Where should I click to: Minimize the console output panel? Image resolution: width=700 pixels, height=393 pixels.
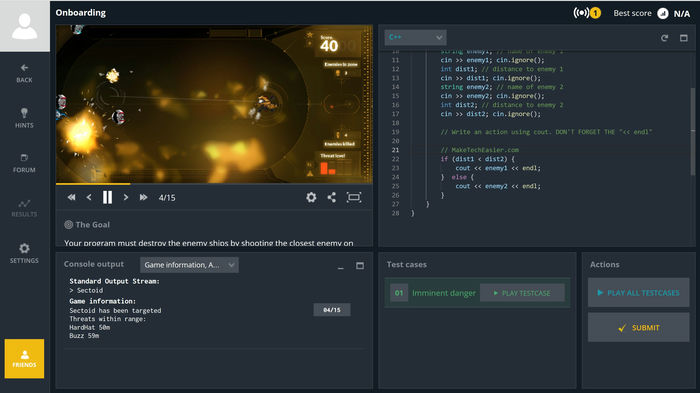coord(341,267)
